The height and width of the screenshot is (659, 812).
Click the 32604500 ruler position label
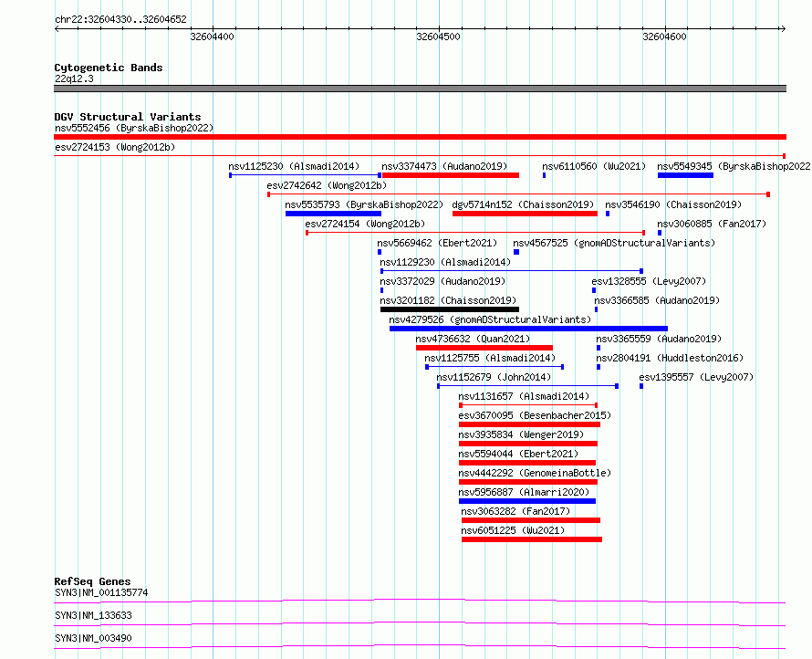438,37
